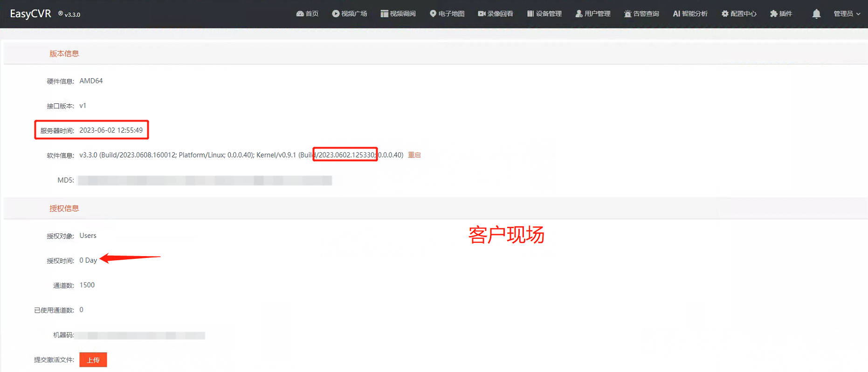Click the home dashboard icon for 首页
The width and height of the screenshot is (868, 372).
(300, 14)
